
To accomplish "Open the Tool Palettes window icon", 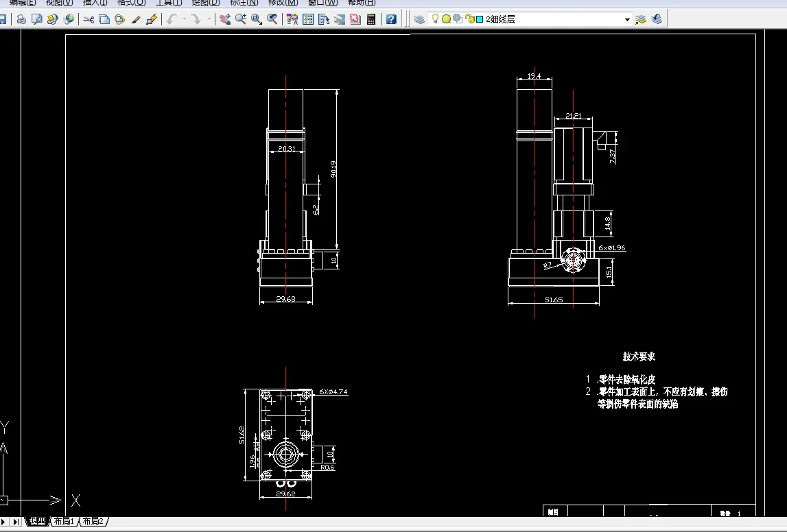I will coord(324,19).
